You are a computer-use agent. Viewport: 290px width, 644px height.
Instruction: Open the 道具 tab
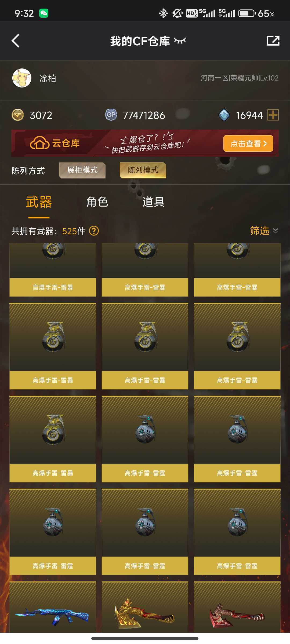(x=153, y=202)
